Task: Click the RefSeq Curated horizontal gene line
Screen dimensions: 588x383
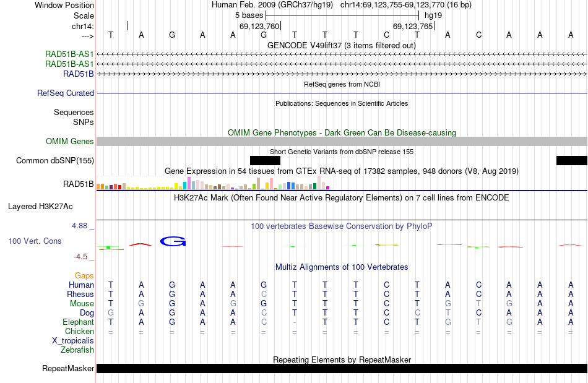Action: click(342, 93)
